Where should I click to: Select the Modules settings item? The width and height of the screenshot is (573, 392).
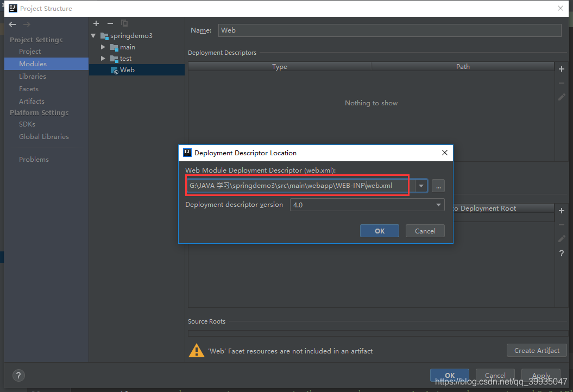tap(46, 64)
